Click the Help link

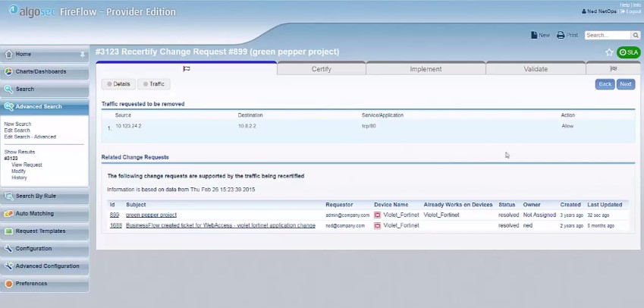(x=625, y=5)
